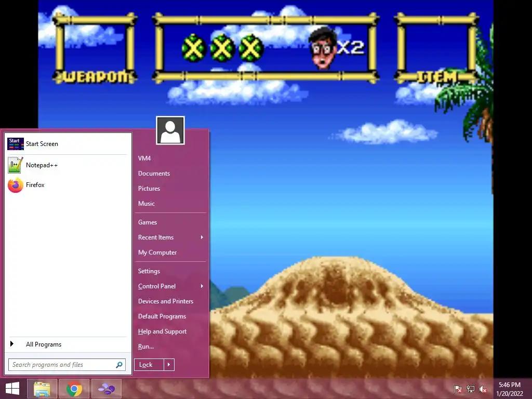Click the muted volume tray icon
Image resolution: width=532 pixels, height=399 pixels.
pos(483,389)
